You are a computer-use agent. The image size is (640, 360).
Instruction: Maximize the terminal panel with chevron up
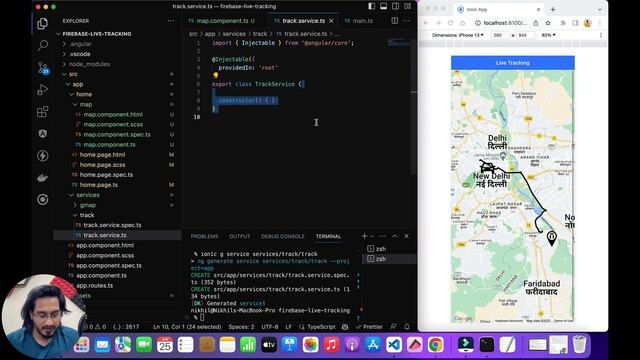(394, 236)
